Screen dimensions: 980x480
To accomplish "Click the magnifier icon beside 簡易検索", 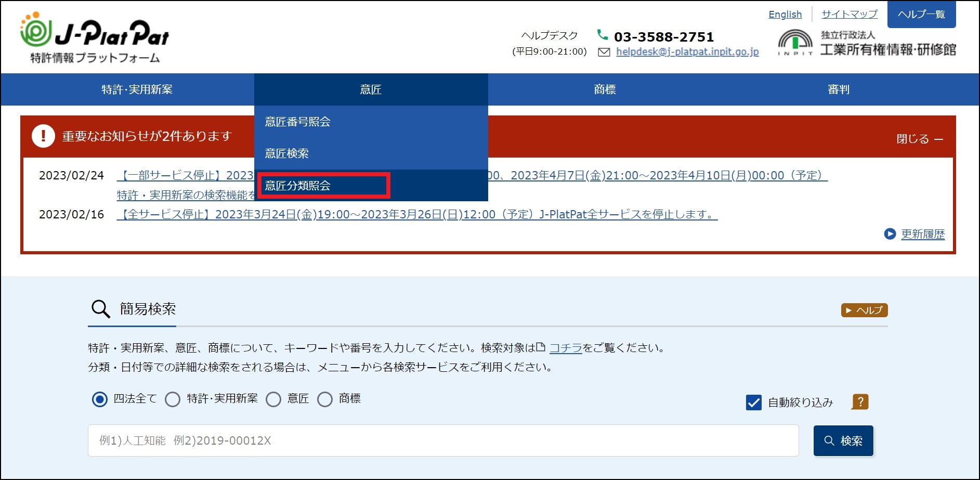I will pos(100,309).
